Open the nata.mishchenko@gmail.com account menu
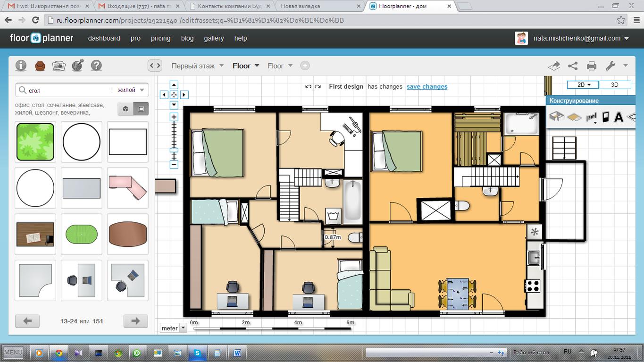The width and height of the screenshot is (644, 362). 581,38
